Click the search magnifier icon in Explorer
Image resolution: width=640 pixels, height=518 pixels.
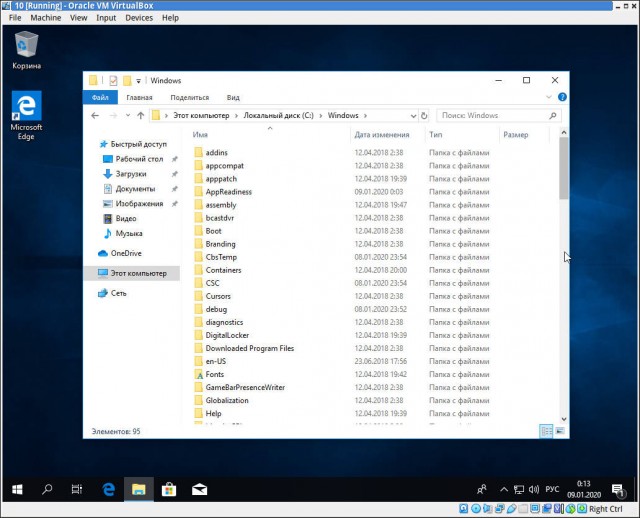tap(553, 116)
